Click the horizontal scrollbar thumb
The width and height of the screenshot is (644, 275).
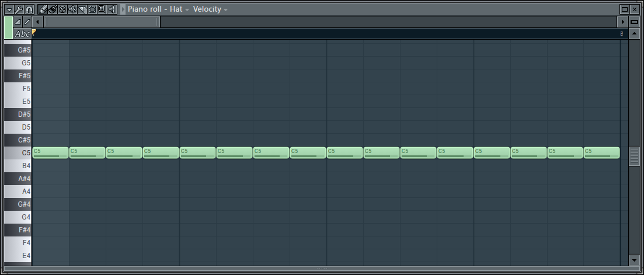pos(102,22)
